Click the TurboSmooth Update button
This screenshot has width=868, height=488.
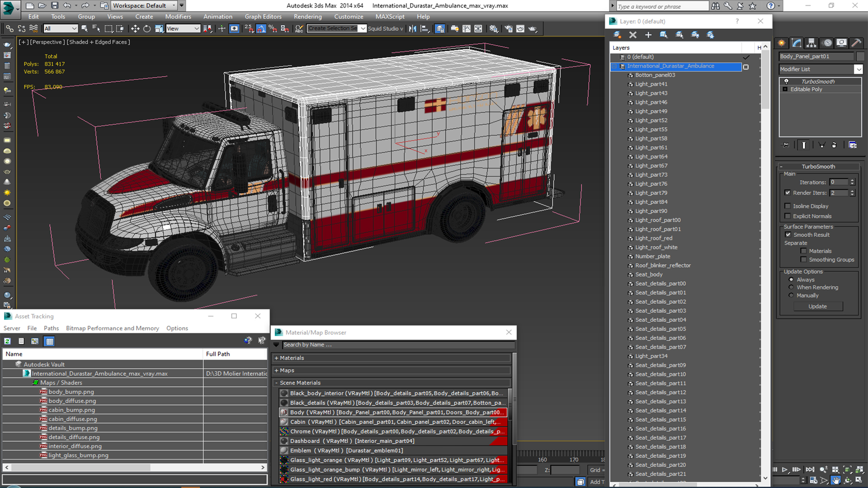point(817,306)
